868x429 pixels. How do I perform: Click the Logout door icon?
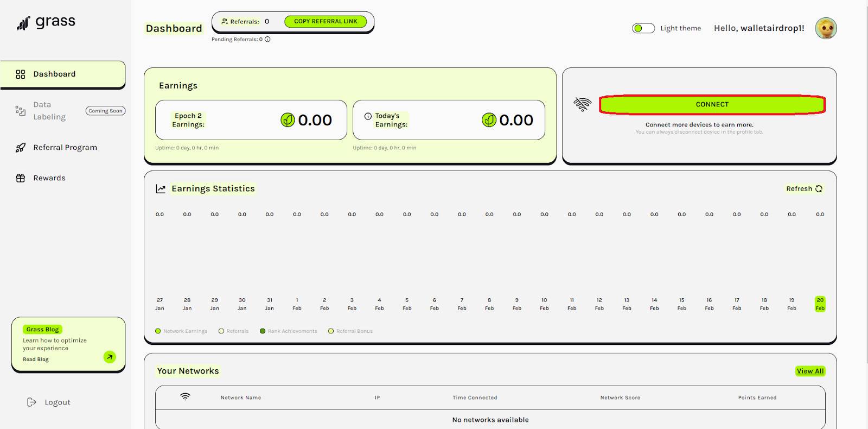[31, 402]
